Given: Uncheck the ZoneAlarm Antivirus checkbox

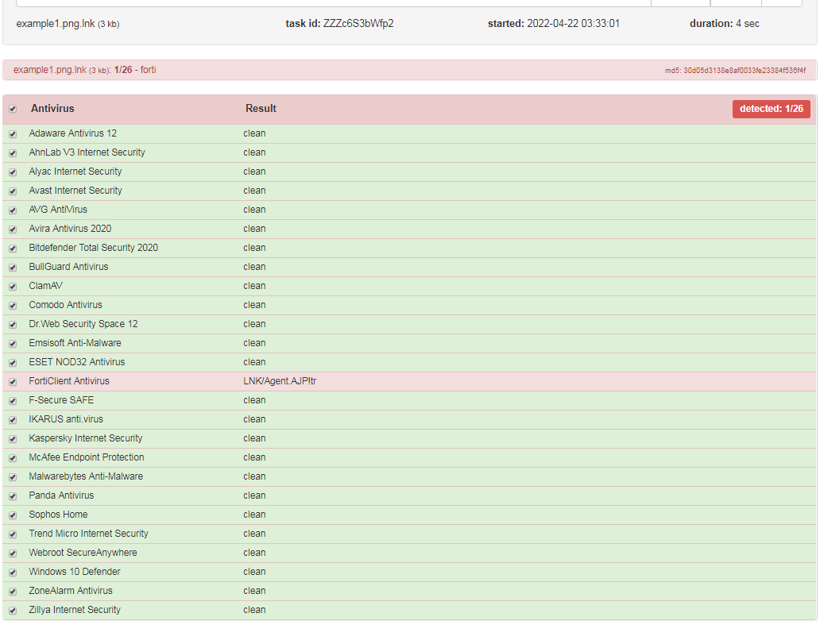Looking at the screenshot, I should [x=13, y=592].
